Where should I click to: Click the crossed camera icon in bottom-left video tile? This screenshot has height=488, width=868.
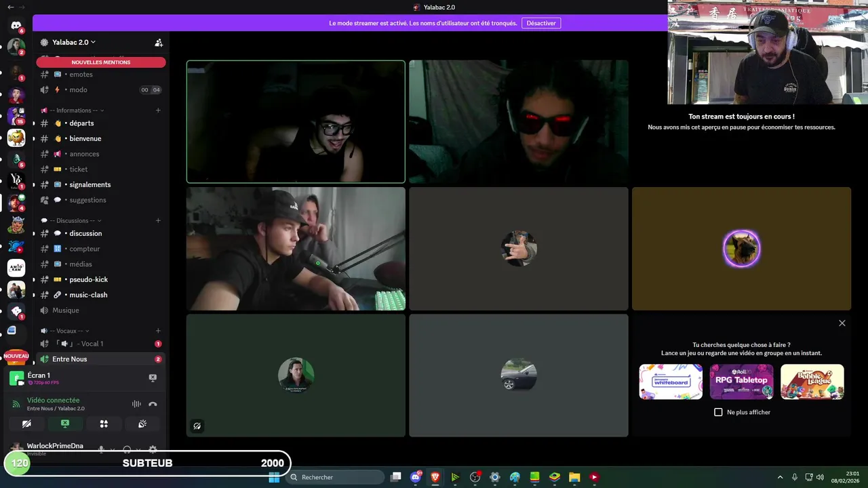(197, 426)
